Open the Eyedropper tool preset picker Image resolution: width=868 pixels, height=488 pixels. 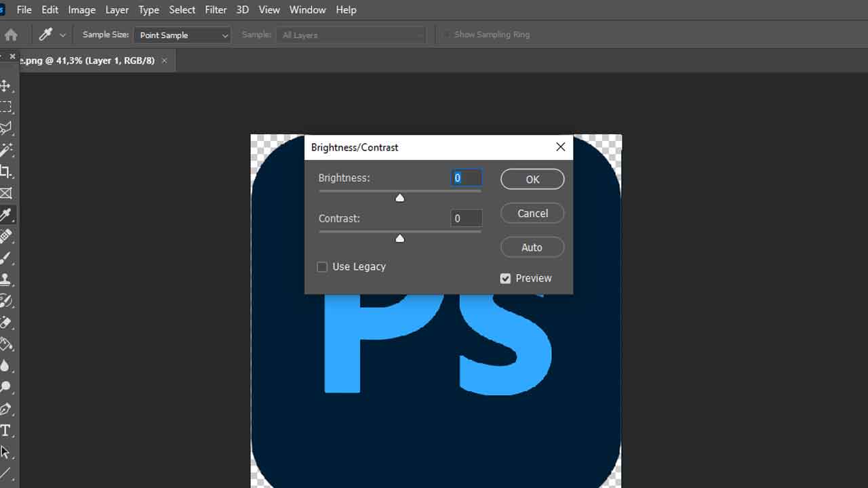pos(62,35)
